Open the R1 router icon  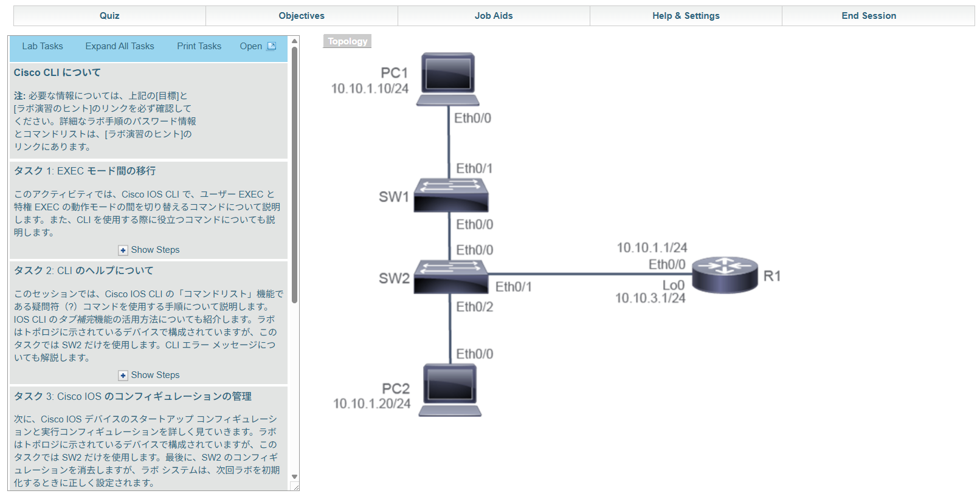[x=725, y=275]
